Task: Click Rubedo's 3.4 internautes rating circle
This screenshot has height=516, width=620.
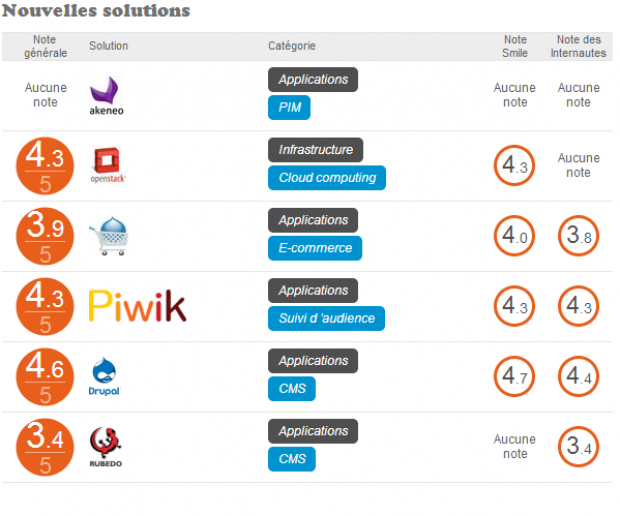Action: click(x=578, y=447)
